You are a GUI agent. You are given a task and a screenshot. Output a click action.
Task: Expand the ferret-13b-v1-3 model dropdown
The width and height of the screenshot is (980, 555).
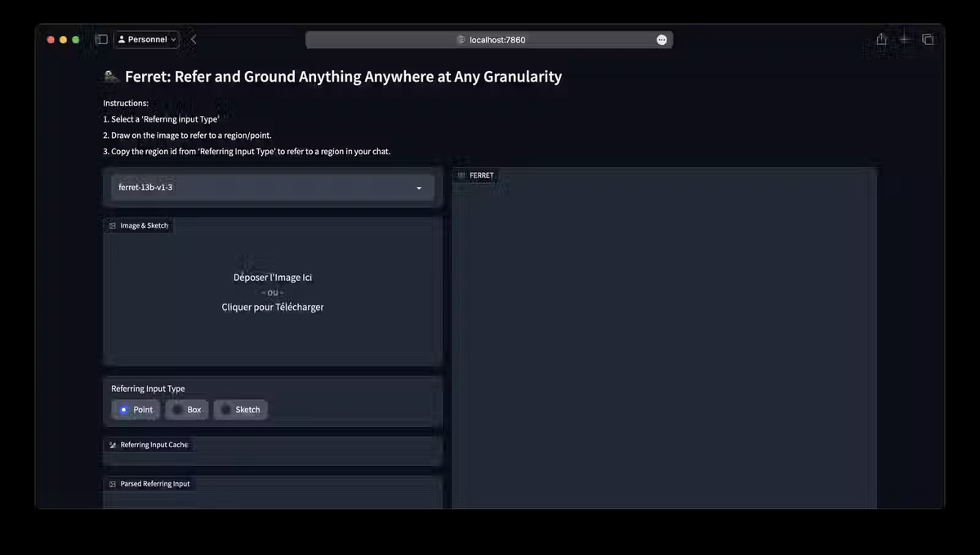(x=273, y=188)
